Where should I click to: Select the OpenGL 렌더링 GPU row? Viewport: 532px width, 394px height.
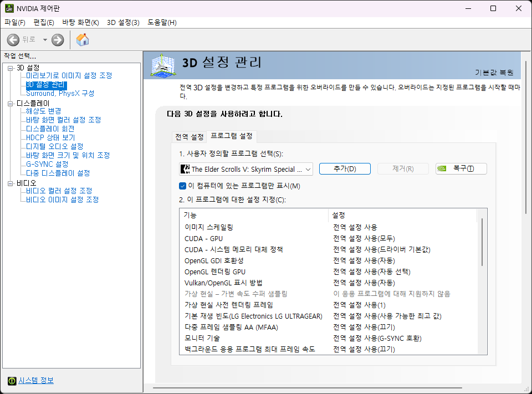point(329,272)
